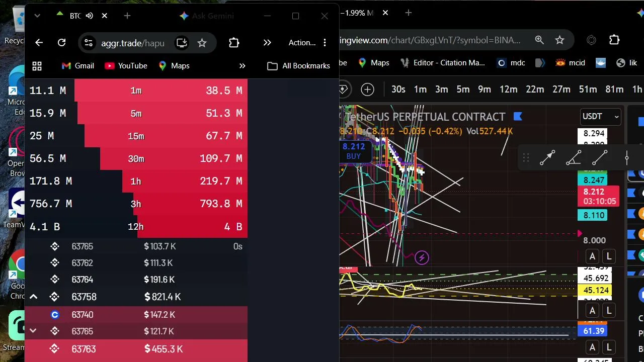Select the plain trend line tool
The image size is (644, 362).
click(x=600, y=158)
